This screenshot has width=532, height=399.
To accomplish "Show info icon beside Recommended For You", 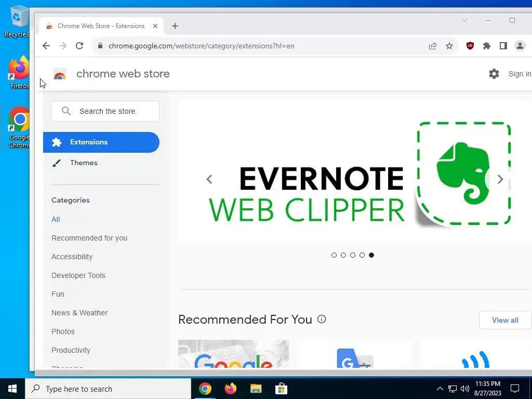I will click(322, 319).
